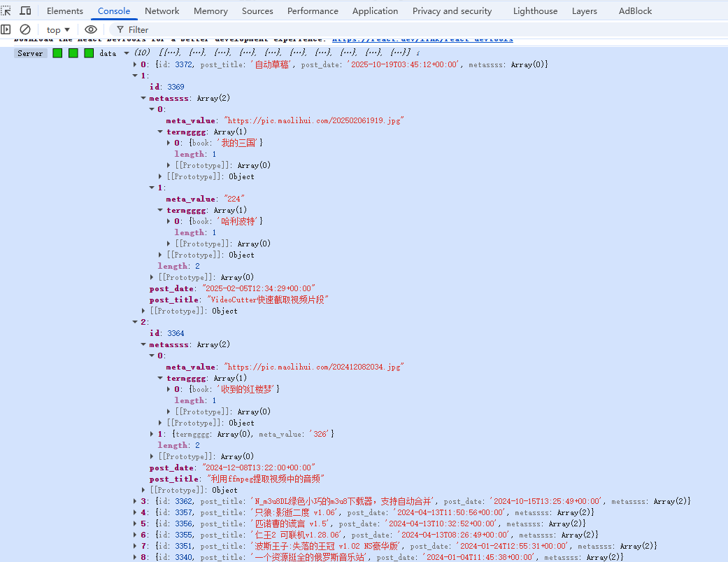Open the Application tab
Image resolution: width=728 pixels, height=562 pixels.
point(375,10)
